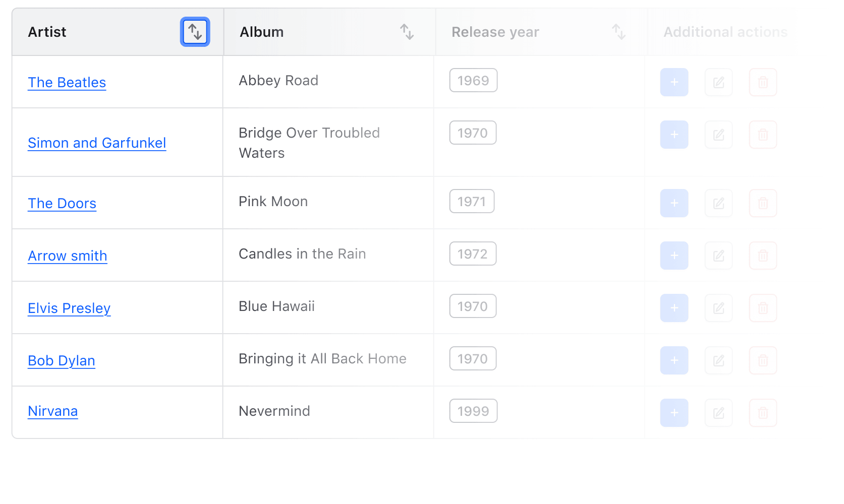844x504 pixels.
Task: Select the edit icon on Elvis Presley's row
Action: pos(718,308)
